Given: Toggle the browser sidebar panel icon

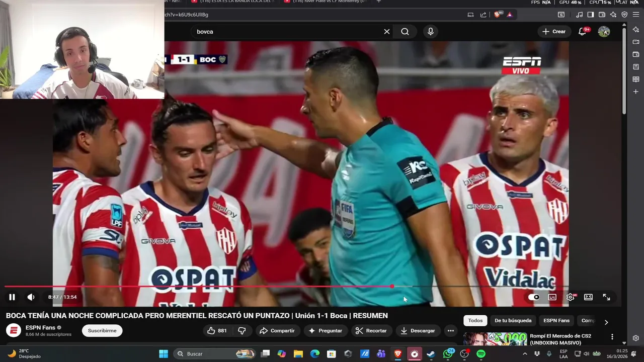Looking at the screenshot, I should (x=591, y=15).
